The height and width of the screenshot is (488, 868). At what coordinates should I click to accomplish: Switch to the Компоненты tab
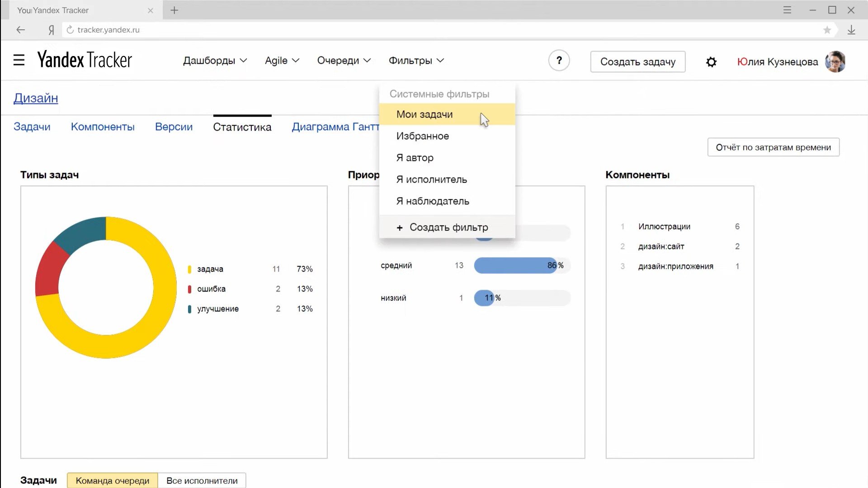pos(103,127)
